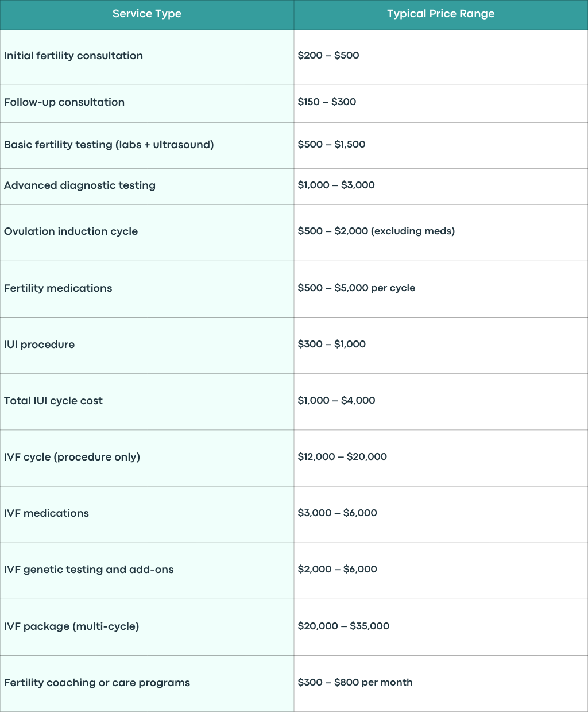Screen dimensions: 588x712
Task: Click the IUI procedure cell
Action: [x=147, y=346]
